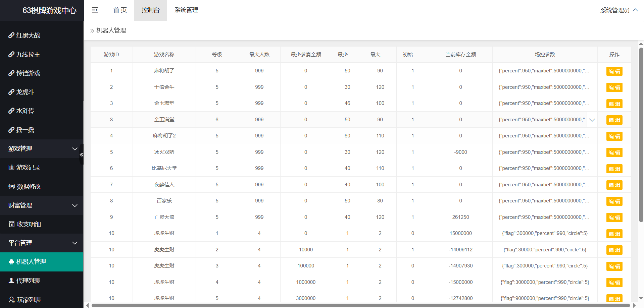Open the 系统管理员 user dropdown
The height and width of the screenshot is (308, 644).
coord(618,10)
